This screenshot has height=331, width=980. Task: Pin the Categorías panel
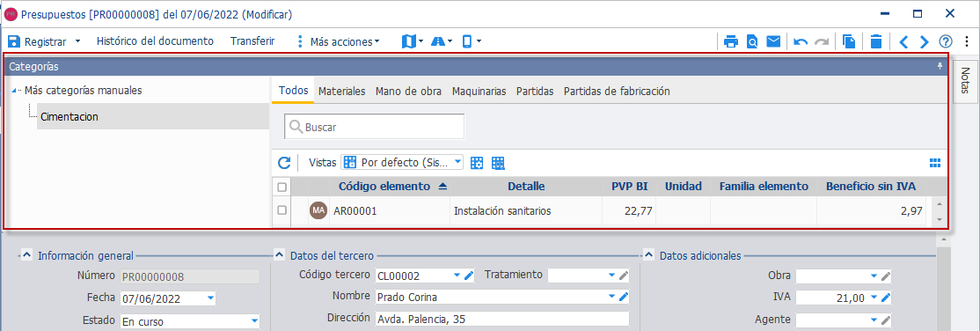(940, 66)
